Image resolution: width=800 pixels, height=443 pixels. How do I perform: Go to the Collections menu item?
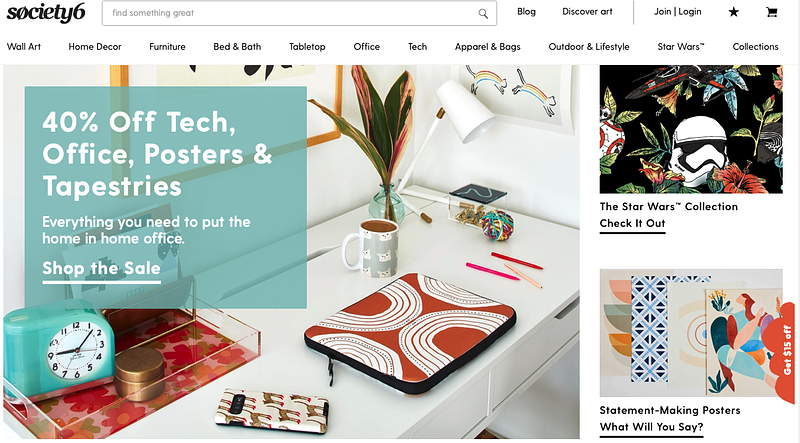tap(756, 46)
